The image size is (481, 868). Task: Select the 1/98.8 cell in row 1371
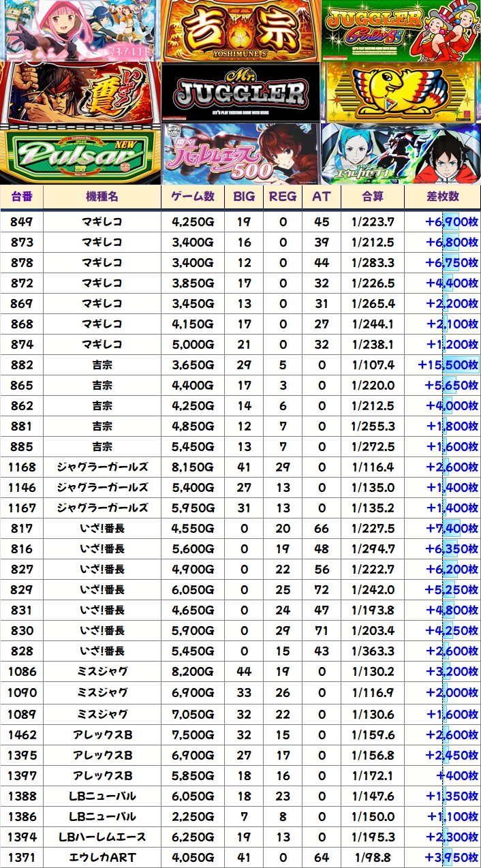tap(373, 857)
